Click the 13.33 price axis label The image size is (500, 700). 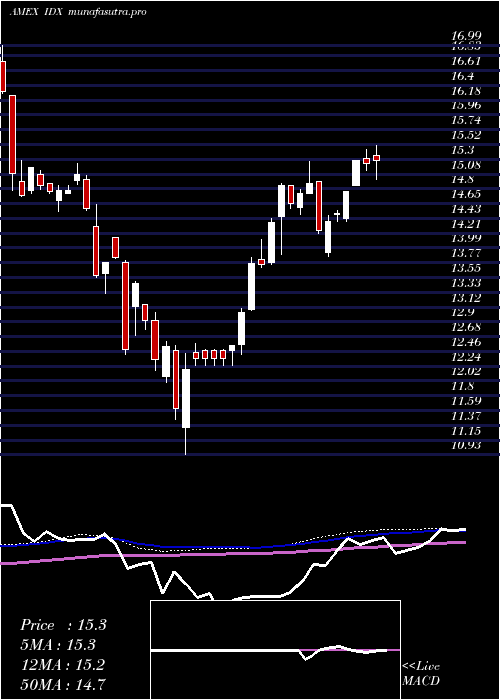pyautogui.click(x=466, y=283)
